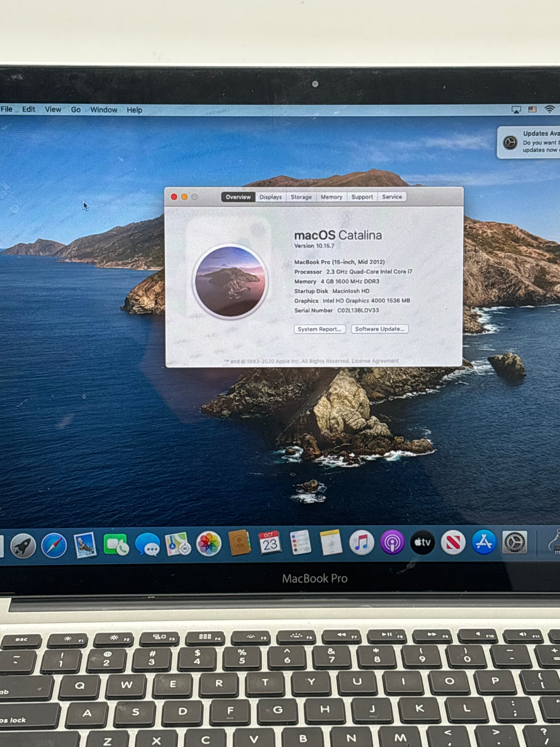The height and width of the screenshot is (747, 560).
Task: Open Apple TV from the dock
Action: tap(422, 542)
